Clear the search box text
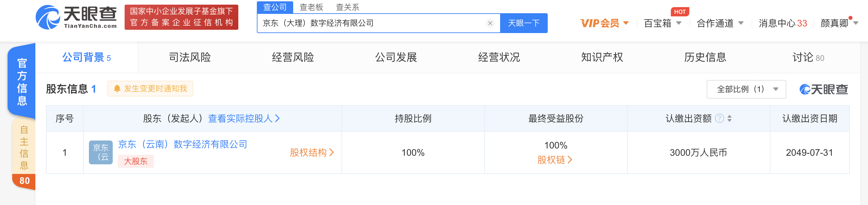Screen dimensions: 868x205 point(490,23)
